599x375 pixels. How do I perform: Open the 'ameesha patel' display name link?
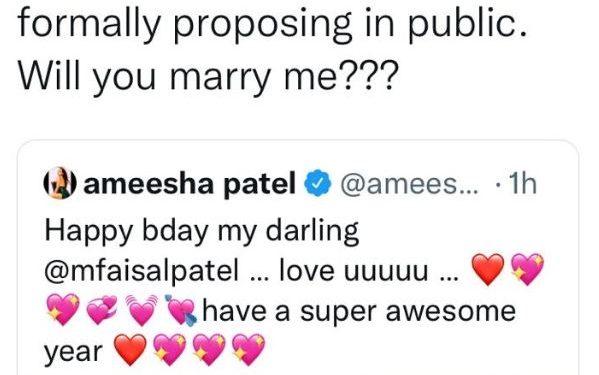tap(189, 184)
